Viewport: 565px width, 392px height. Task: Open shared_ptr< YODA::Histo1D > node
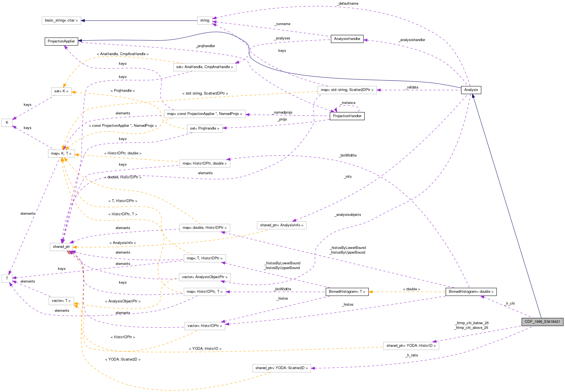tap(411, 346)
